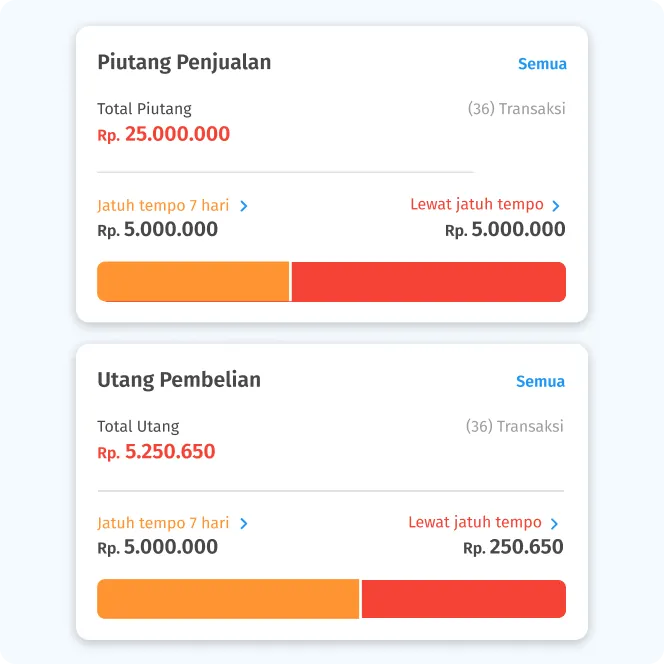Click Total Piutang amount Rp. 25.000.000

[164, 134]
